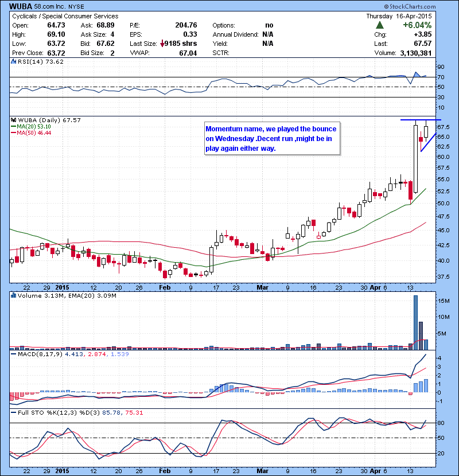The width and height of the screenshot is (459, 476).
Task: Click the 'Feb' label on the price-chart date axis
Action: coord(165,287)
